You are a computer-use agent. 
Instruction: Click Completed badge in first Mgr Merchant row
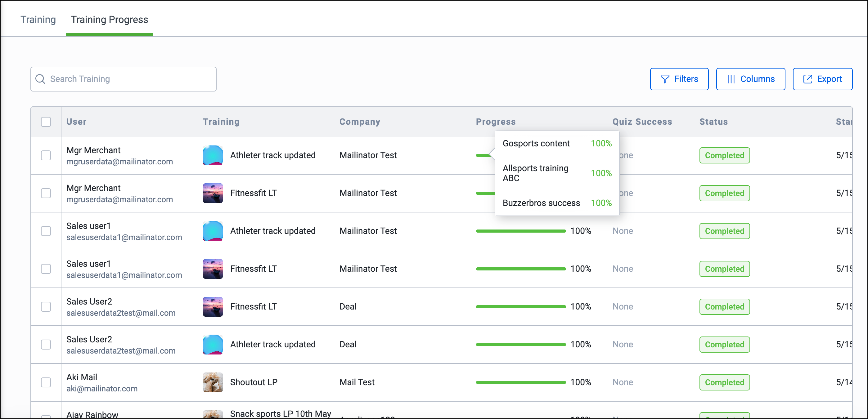724,155
